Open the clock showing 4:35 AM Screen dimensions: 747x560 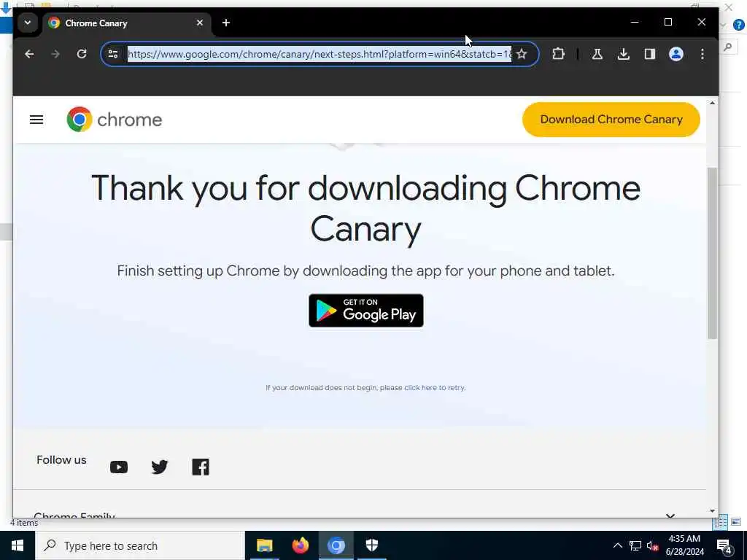point(684,545)
